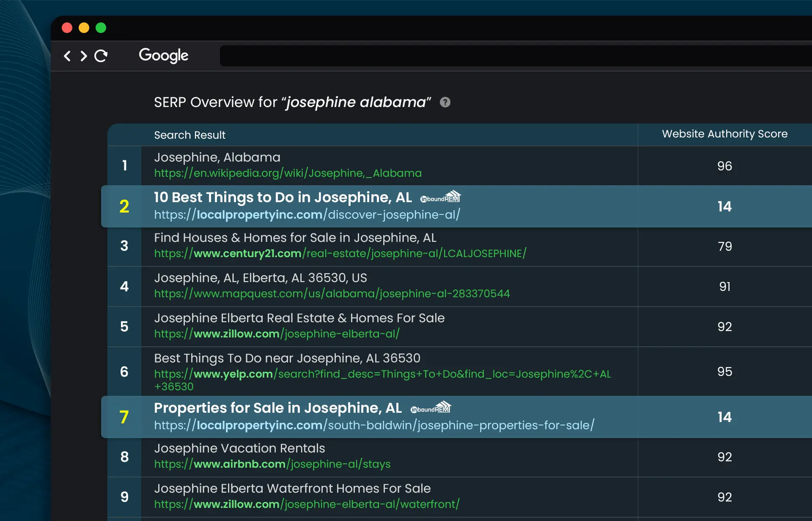Image resolution: width=812 pixels, height=521 pixels.
Task: Open zillow.com josephine-elberta-al link
Action: coord(277,334)
